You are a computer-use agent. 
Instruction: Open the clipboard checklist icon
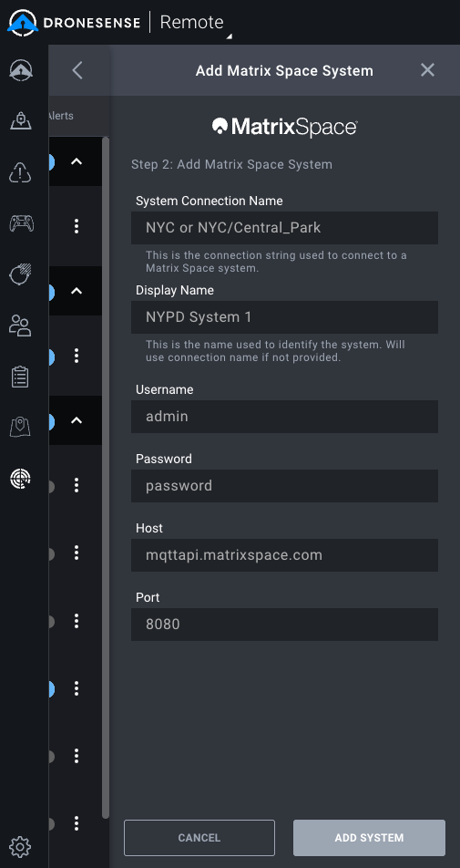tap(20, 377)
